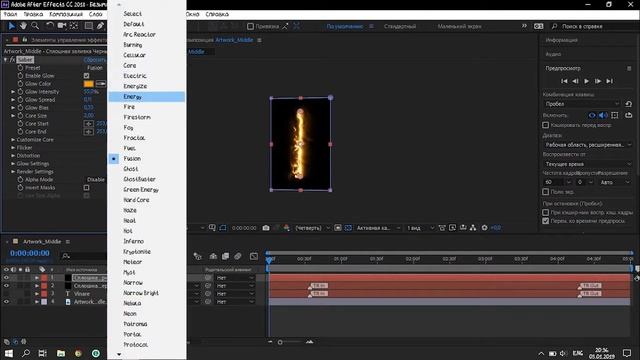This screenshot has height=360, width=640.
Task: Select the Hand tool
Action: (x=23, y=26)
